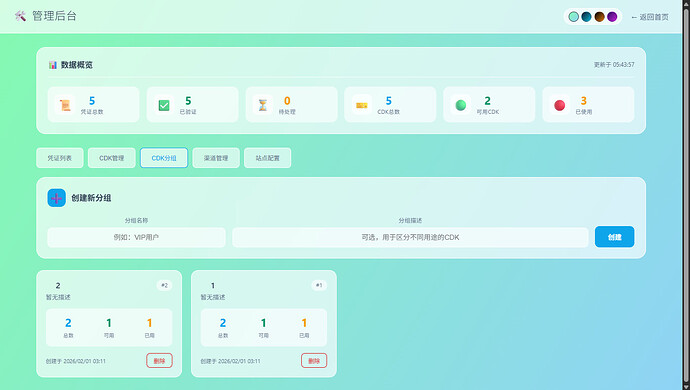Select the purple theme color swatch
The height and width of the screenshot is (390, 690).
coord(612,17)
